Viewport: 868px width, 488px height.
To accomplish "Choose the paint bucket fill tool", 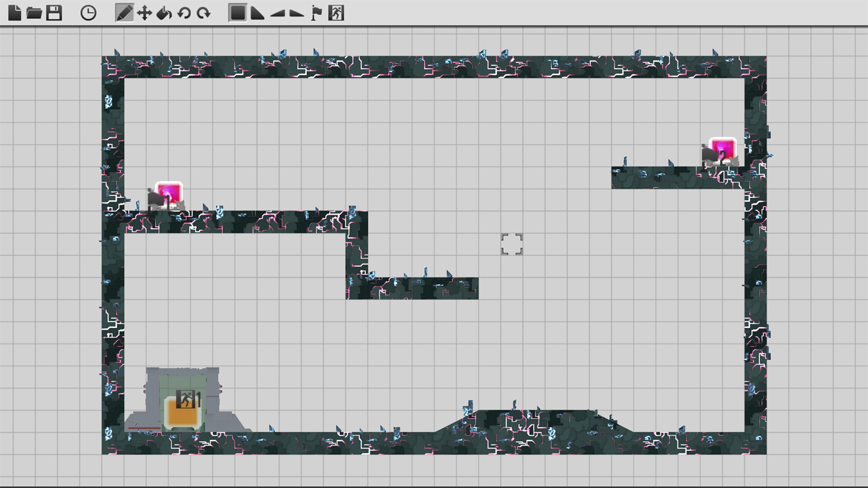I will coord(164,13).
